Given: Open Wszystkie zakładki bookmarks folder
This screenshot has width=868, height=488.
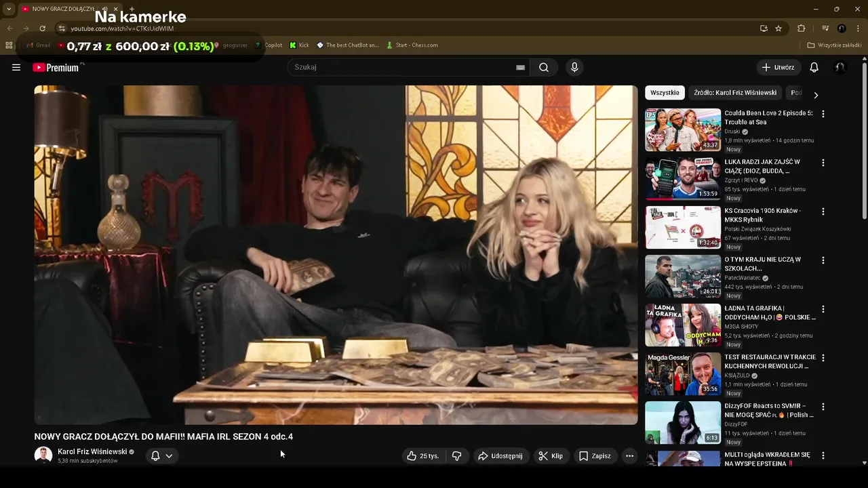Looking at the screenshot, I should (x=834, y=45).
